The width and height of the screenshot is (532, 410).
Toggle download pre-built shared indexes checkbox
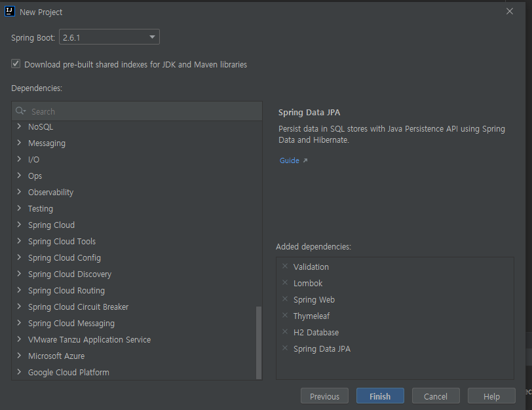pos(16,64)
